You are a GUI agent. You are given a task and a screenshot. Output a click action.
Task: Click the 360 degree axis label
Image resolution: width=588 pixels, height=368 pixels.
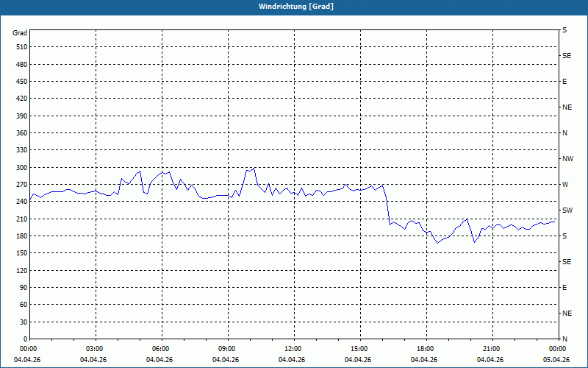coord(22,133)
